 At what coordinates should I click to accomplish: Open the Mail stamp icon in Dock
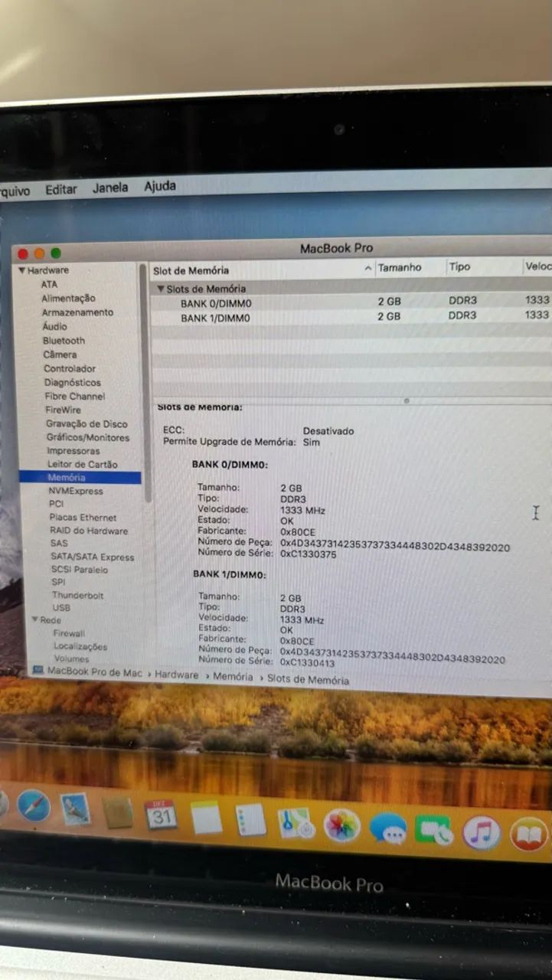pyautogui.click(x=75, y=809)
